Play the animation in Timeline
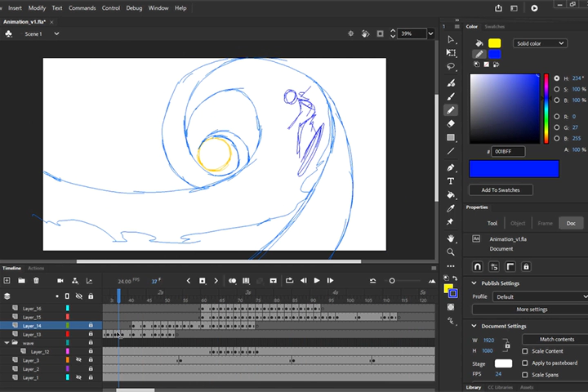The width and height of the screenshot is (588, 392). (317, 281)
